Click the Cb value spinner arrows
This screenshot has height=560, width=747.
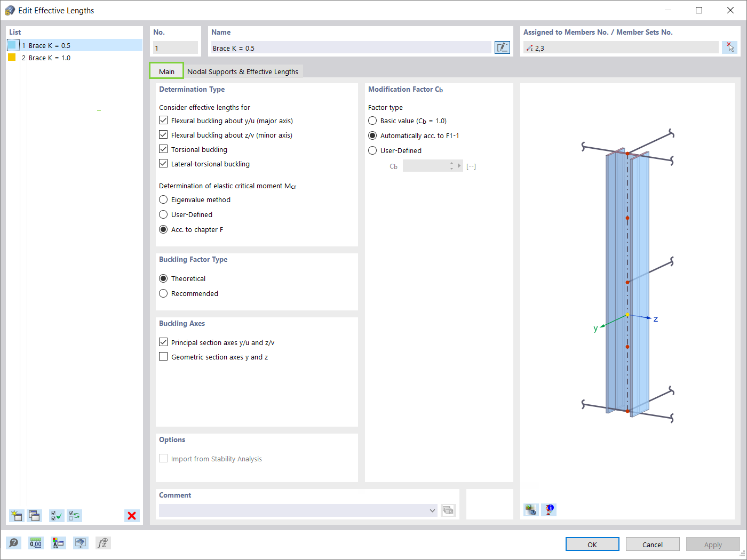[x=452, y=166]
